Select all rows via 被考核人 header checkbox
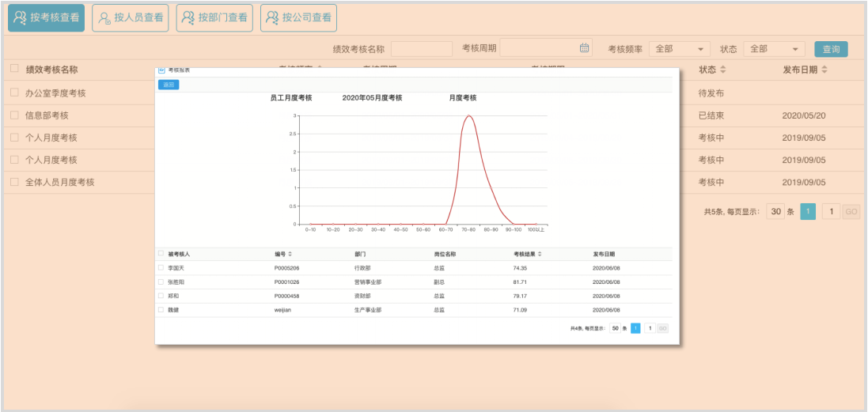The image size is (868, 412). point(161,255)
